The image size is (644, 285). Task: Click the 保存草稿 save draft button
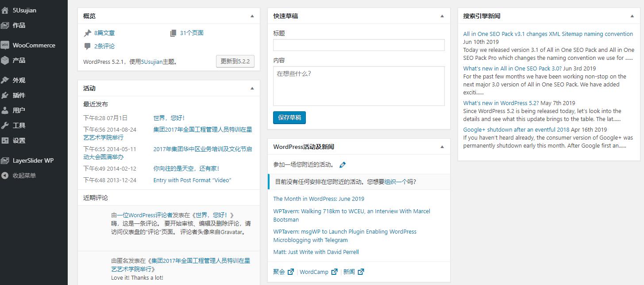[289, 117]
